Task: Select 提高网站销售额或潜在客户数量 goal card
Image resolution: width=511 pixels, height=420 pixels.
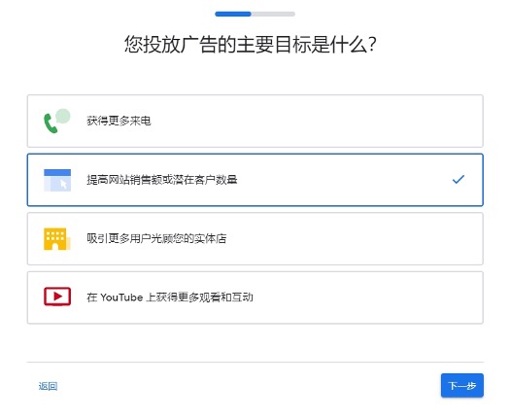Action: 255,180
